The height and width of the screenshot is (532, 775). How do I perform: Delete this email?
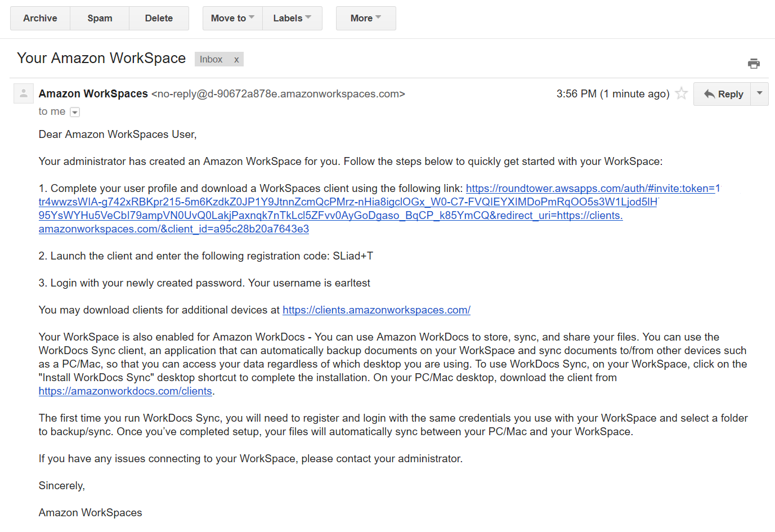[159, 18]
